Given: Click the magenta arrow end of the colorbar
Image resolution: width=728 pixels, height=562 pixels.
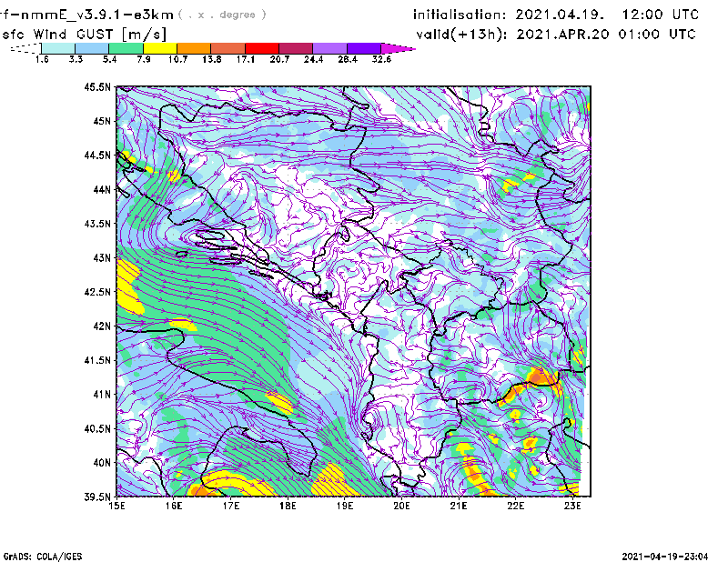Looking at the screenshot, I should pyautogui.click(x=398, y=48).
